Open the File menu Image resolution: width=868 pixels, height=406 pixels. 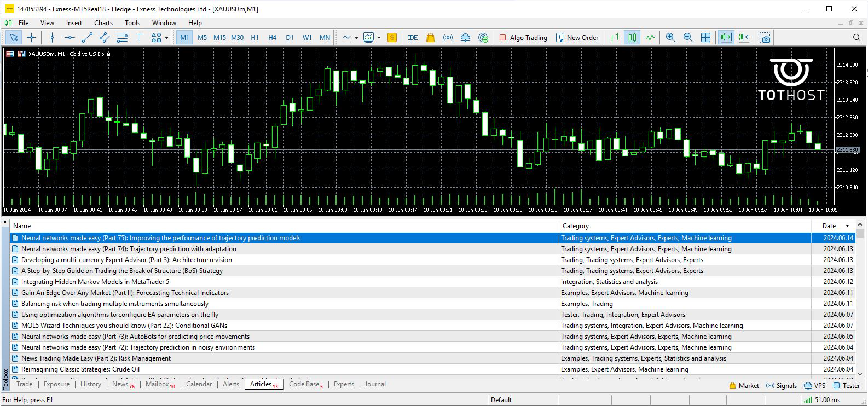pyautogui.click(x=24, y=23)
